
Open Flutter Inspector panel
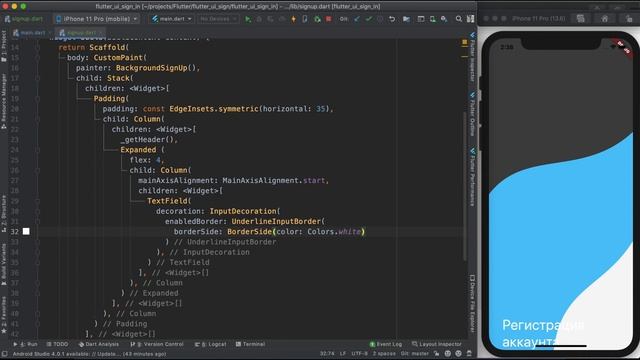click(472, 56)
